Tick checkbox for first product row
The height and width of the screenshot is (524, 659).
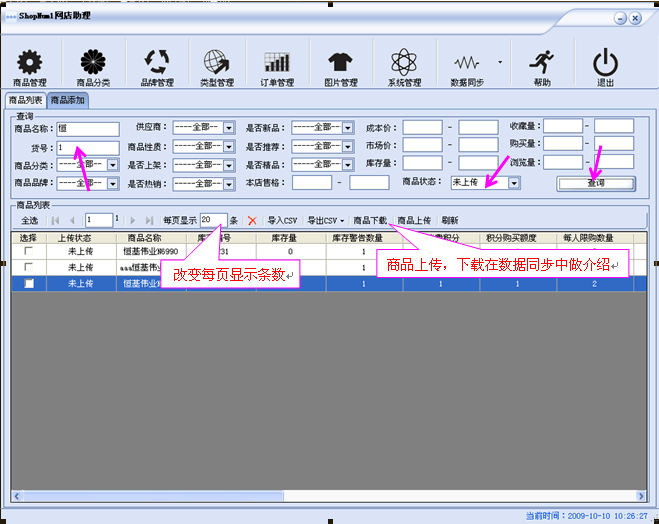tap(28, 253)
